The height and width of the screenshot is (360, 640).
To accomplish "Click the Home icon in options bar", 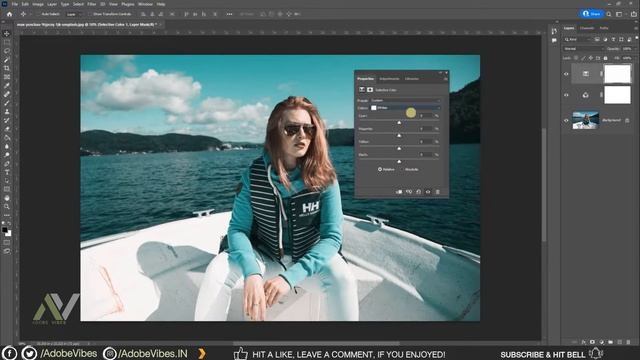I will [9, 14].
